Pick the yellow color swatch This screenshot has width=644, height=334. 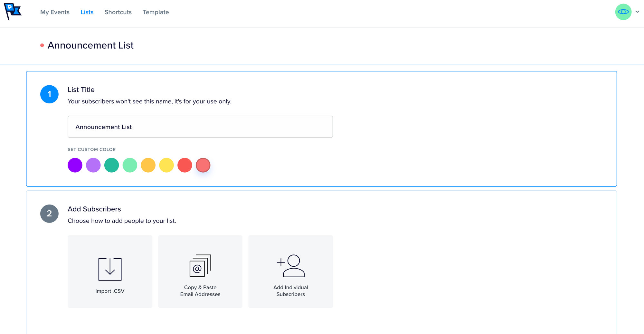[166, 165]
